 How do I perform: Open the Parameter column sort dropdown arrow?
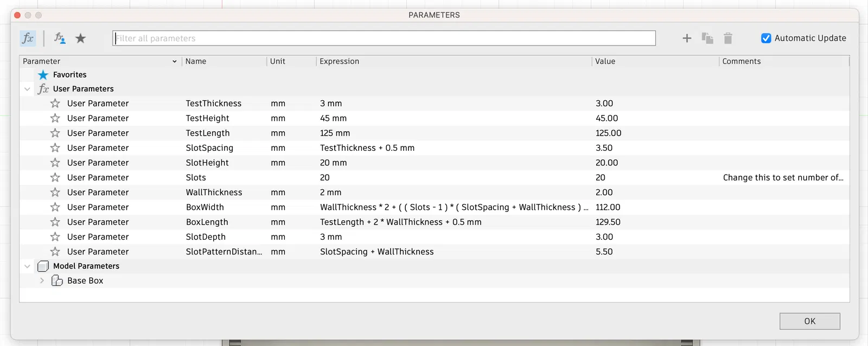pos(175,61)
